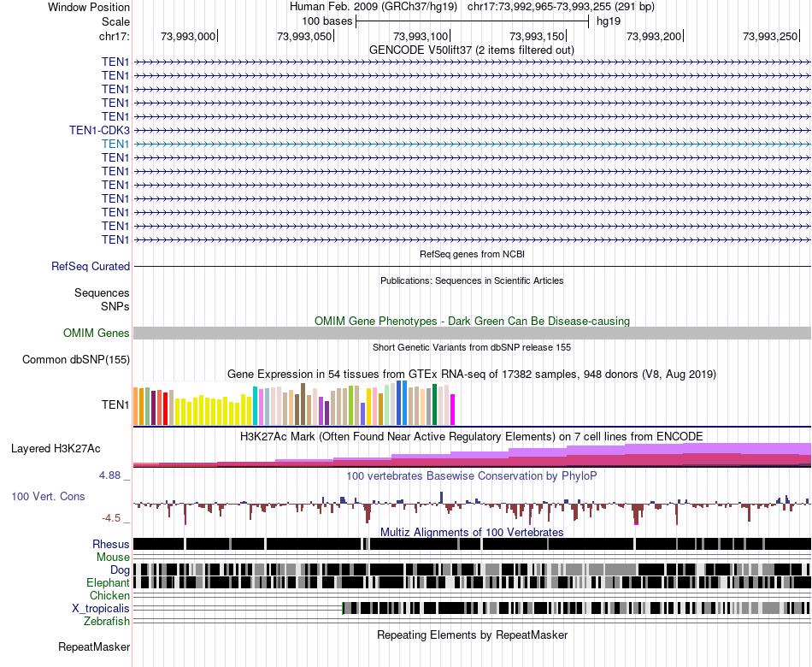Screen dimensions: 812x667
Task: Click the TEN1-CDK3 transcript intron line
Action: [473, 130]
